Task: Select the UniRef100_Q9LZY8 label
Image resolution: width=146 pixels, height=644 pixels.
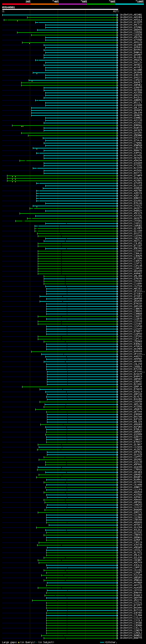Action: point(131,108)
